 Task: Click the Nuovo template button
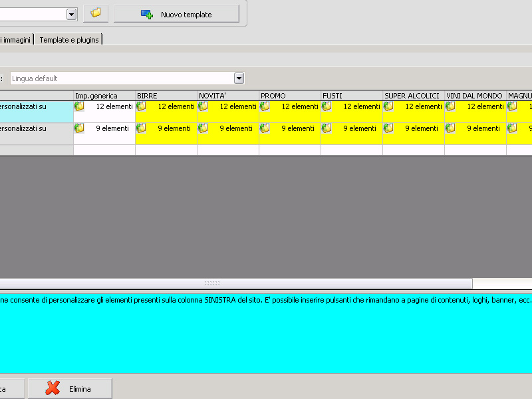tap(176, 14)
